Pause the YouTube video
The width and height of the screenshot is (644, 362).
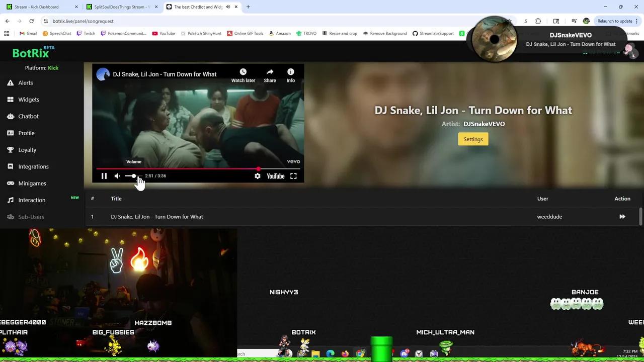pos(104,176)
